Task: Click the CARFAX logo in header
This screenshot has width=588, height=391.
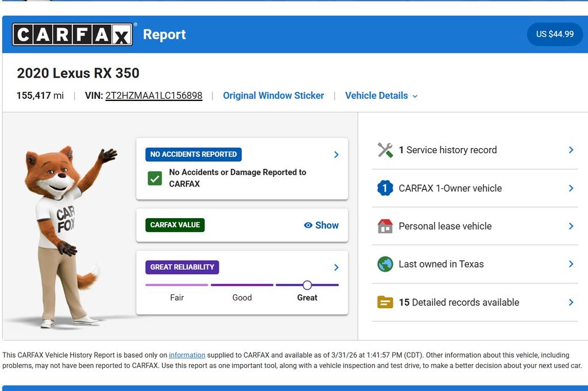Action: pos(73,34)
